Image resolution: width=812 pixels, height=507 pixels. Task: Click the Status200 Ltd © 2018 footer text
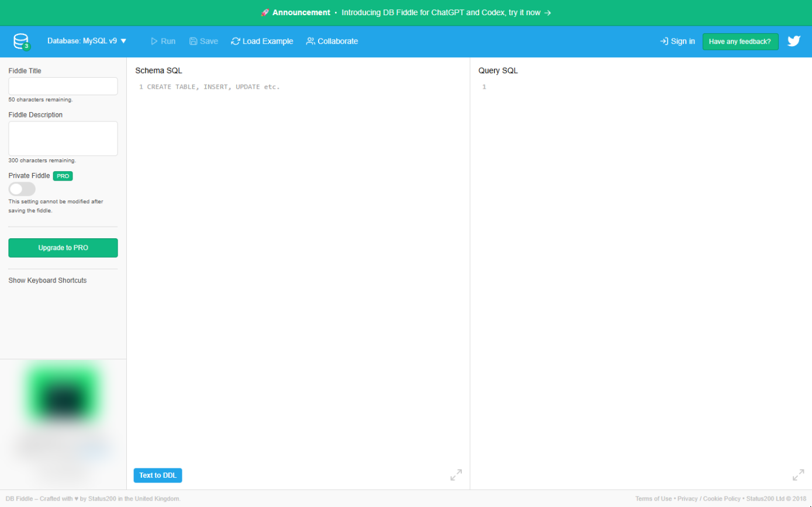[x=776, y=499]
